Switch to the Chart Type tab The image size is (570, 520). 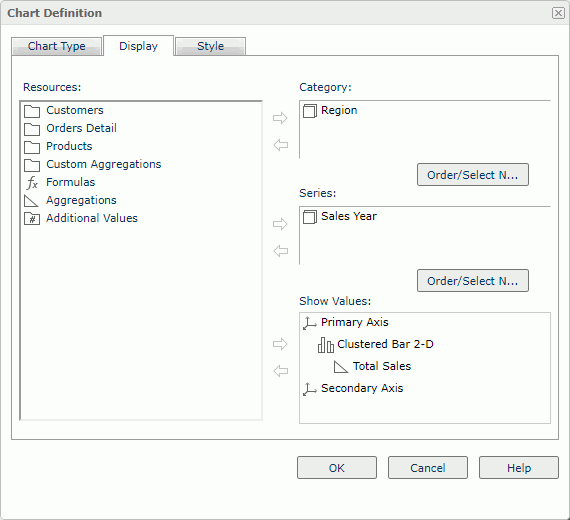click(x=57, y=46)
